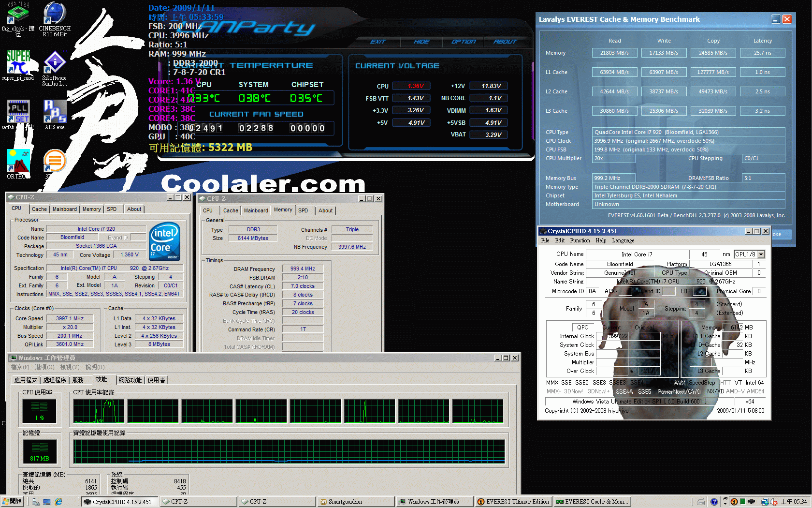Select SPD tab in right CPU-Z window

coord(303,210)
